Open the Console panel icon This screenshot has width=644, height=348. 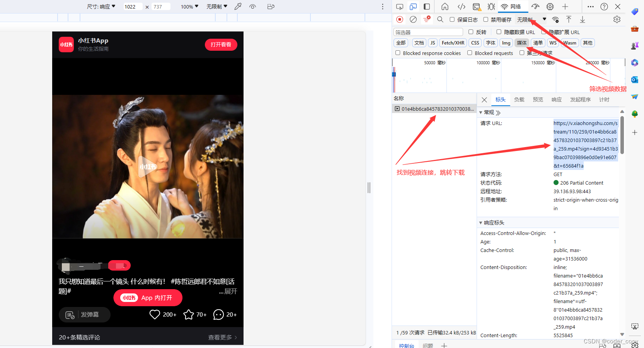477,7
